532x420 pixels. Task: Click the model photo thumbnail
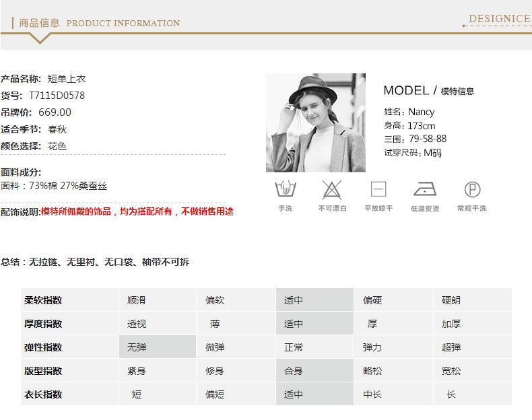coord(316,123)
